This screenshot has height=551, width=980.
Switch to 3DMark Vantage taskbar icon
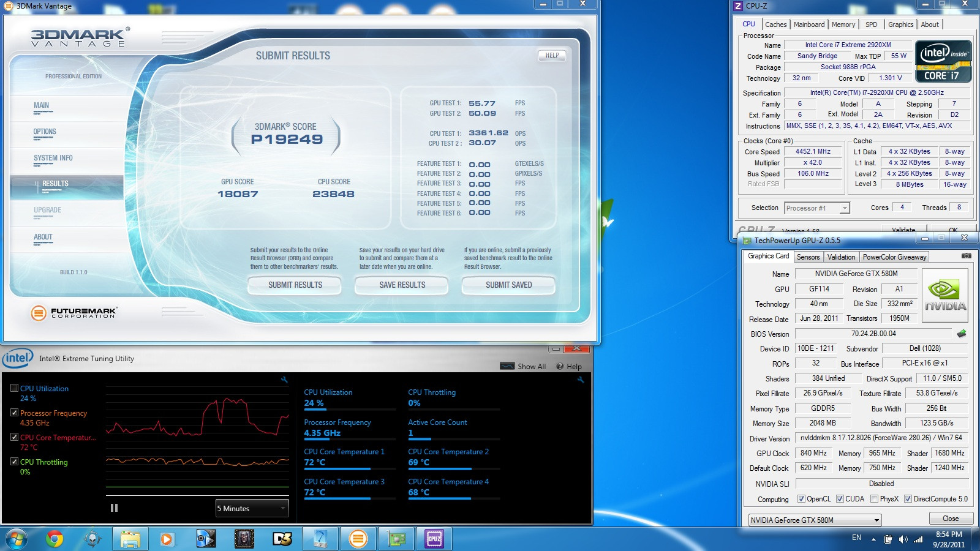click(x=358, y=539)
